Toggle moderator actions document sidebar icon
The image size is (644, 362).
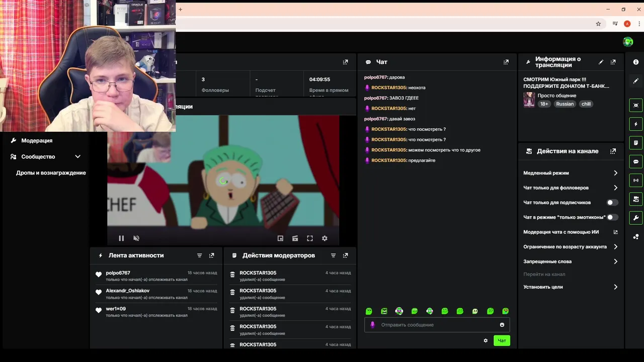(x=636, y=143)
